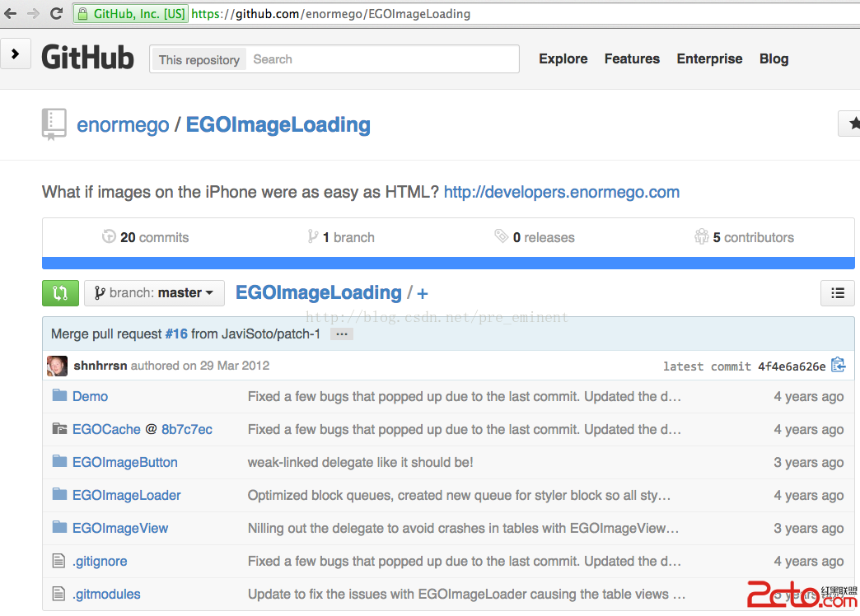This screenshot has width=860, height=616.
Task: Open the Explore menu item
Action: pos(563,58)
